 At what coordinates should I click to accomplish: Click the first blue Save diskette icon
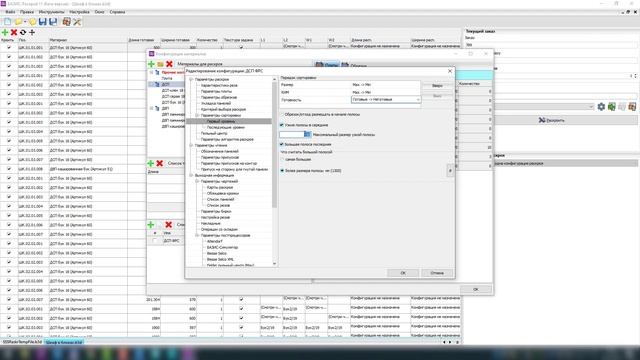pyautogui.click(x=42, y=22)
